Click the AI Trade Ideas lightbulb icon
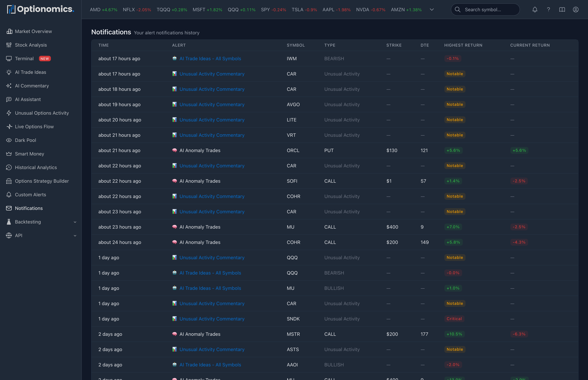The image size is (588, 380). coord(9,72)
